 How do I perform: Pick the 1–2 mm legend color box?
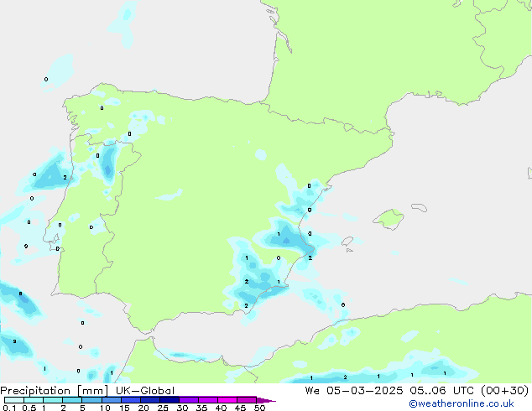[53, 400]
